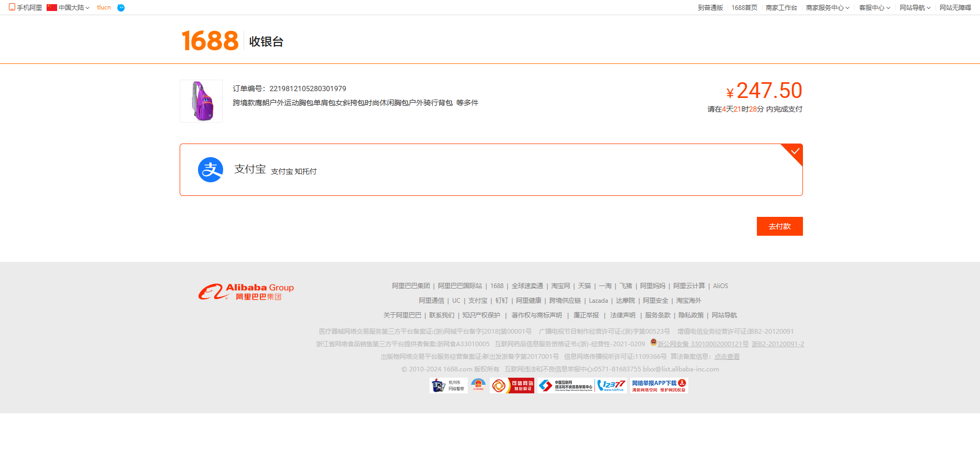980x473 pixels.
Task: Open the 隐私政策 footer link
Action: pyautogui.click(x=691, y=315)
